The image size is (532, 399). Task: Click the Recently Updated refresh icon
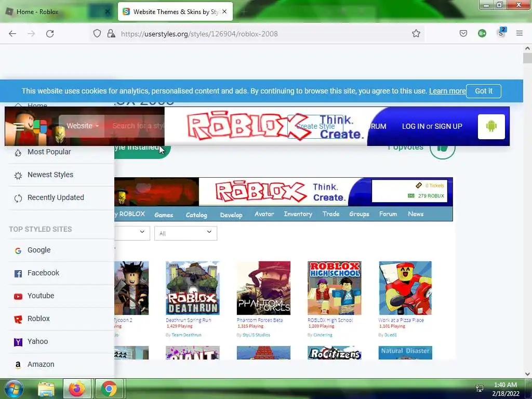tap(18, 198)
